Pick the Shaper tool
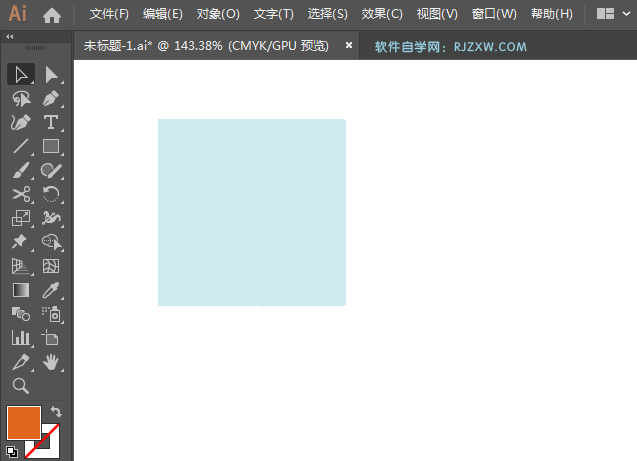The width and height of the screenshot is (637, 461). pos(51,170)
